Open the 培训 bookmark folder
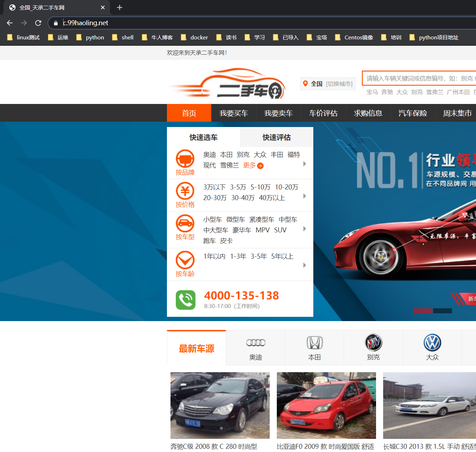476x452 pixels. pyautogui.click(x=391, y=37)
